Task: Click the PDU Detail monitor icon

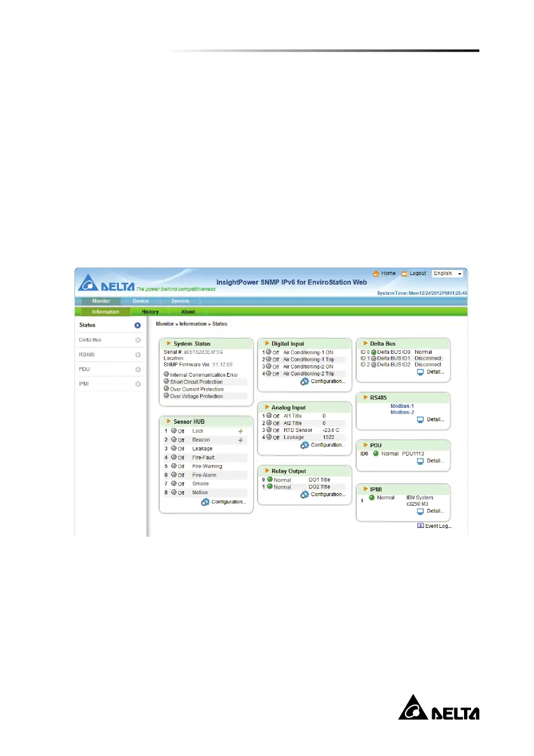Action: coord(420,461)
